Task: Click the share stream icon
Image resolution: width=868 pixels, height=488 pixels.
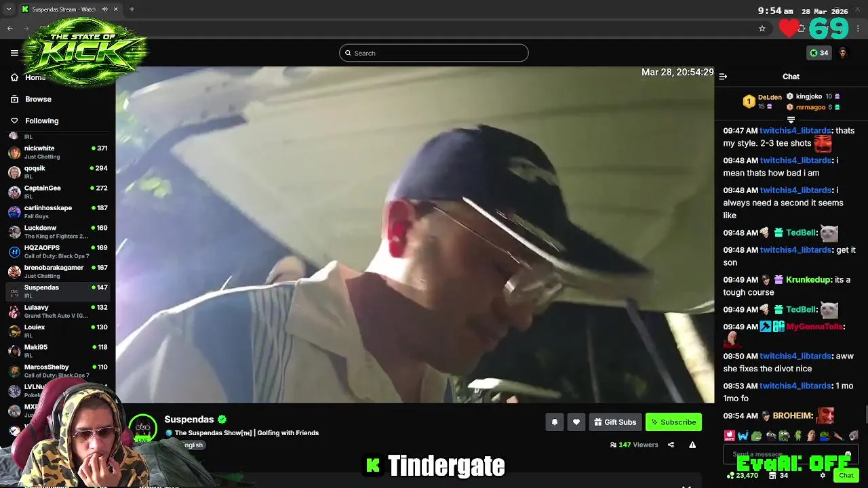Action: (x=671, y=445)
